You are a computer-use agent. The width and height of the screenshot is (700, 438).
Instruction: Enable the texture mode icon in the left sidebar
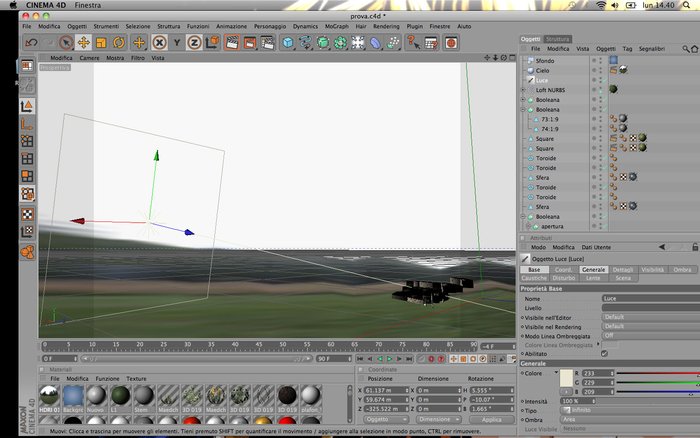click(27, 214)
